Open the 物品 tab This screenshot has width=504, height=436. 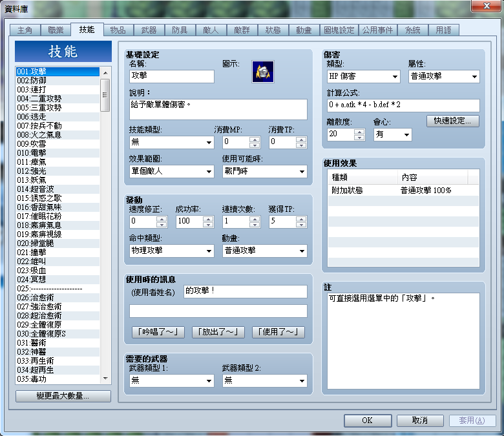coord(118,30)
